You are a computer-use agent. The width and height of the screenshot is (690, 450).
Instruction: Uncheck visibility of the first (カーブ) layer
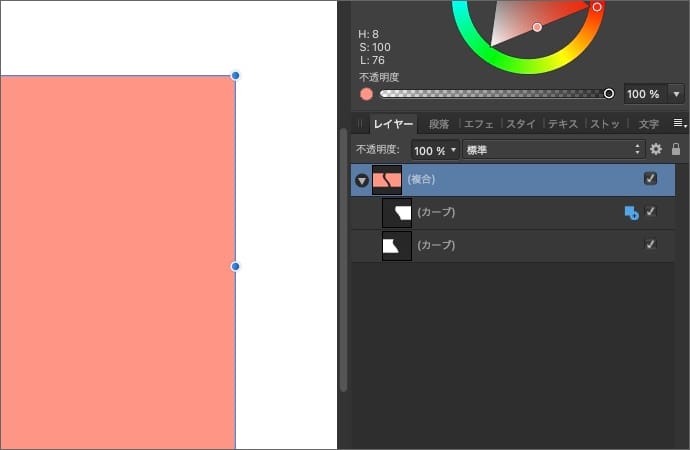(651, 212)
